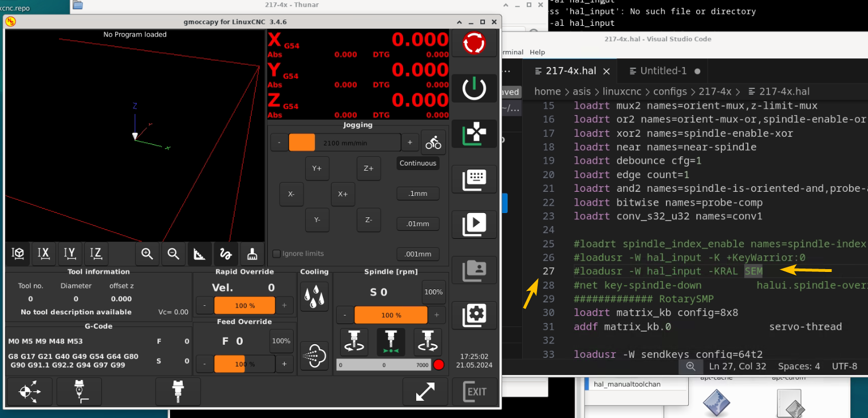Click the red emergency stop button

(x=474, y=43)
